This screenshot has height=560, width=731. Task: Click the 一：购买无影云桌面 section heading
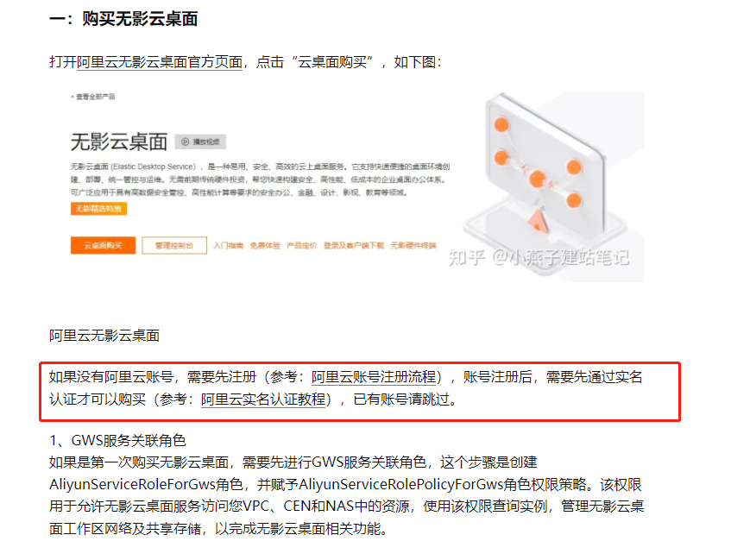(x=123, y=19)
